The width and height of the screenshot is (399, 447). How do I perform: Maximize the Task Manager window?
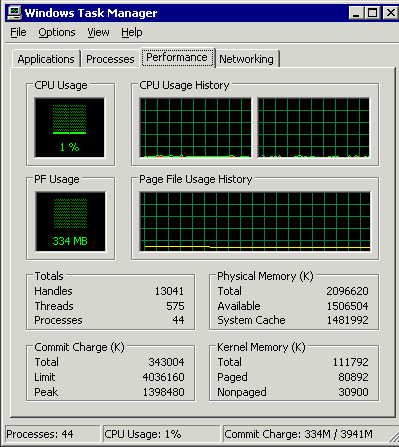(x=372, y=13)
